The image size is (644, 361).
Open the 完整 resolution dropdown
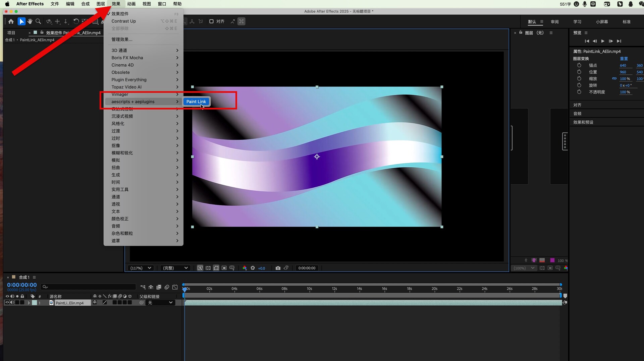point(175,268)
